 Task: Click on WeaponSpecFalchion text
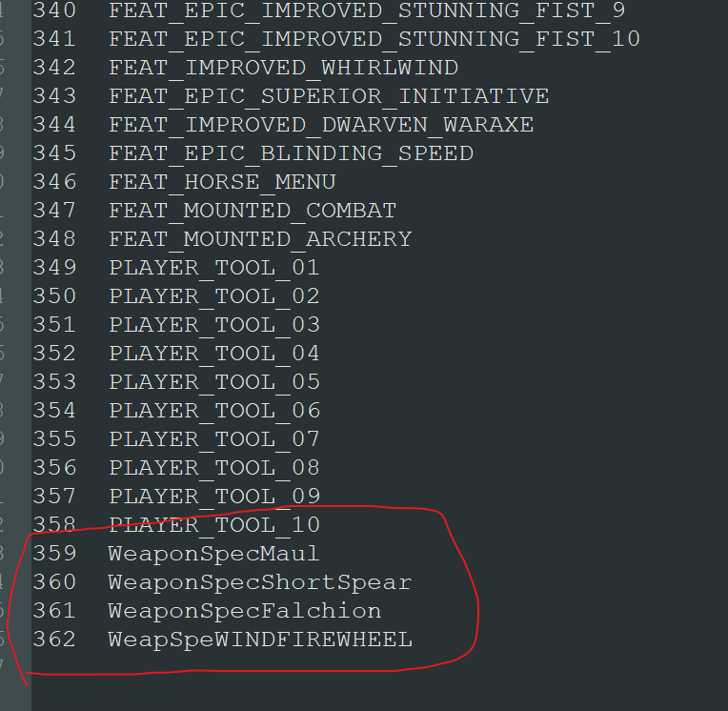tap(245, 611)
